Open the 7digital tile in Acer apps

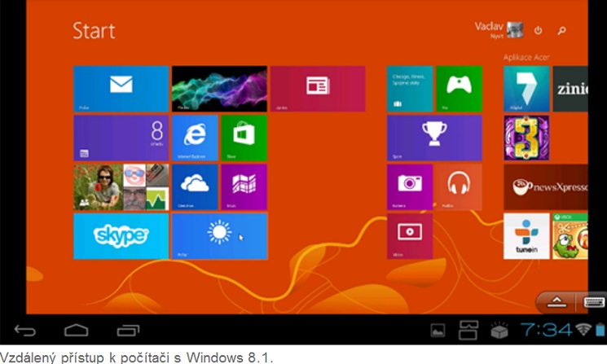[x=526, y=89]
